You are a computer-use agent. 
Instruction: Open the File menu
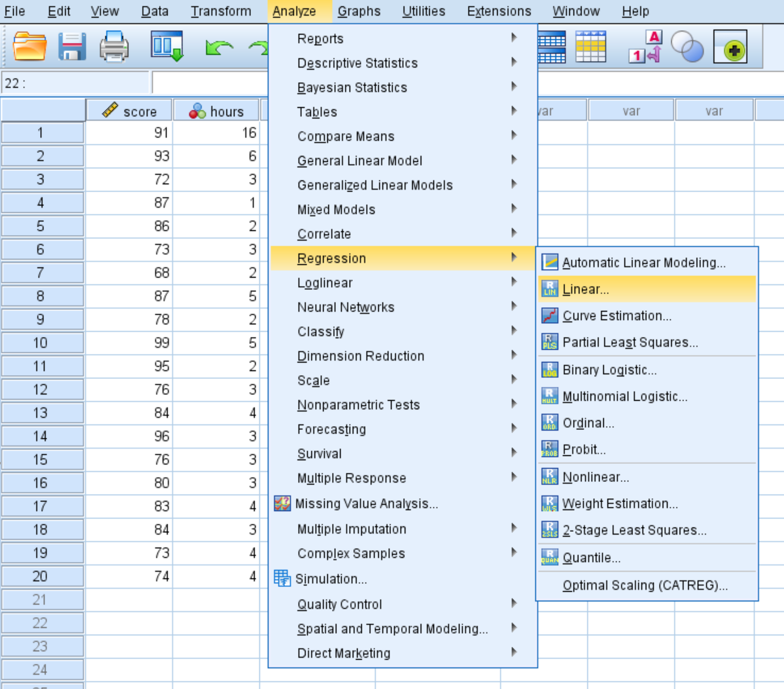click(15, 11)
